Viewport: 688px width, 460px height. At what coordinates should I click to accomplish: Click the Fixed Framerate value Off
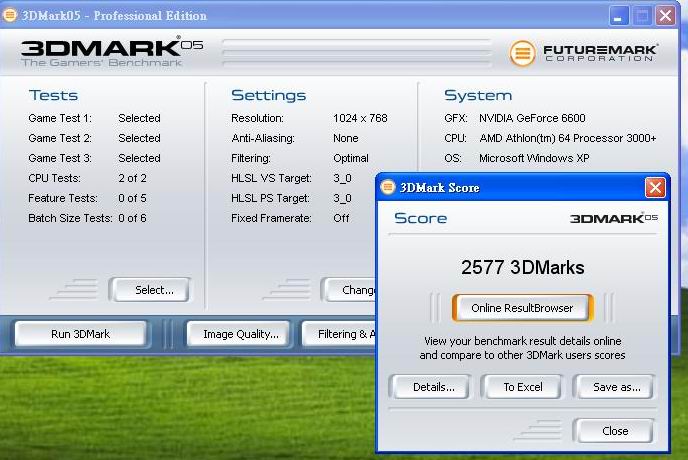coord(341,218)
